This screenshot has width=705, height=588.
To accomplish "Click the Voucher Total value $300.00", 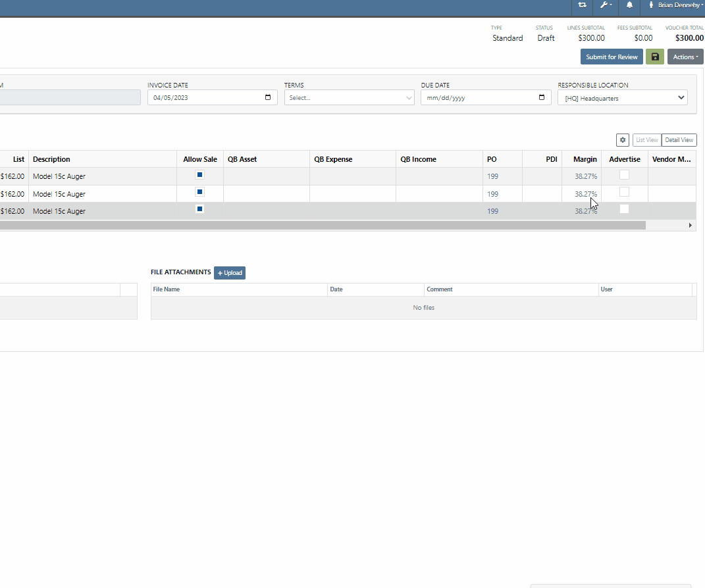I will click(x=689, y=38).
